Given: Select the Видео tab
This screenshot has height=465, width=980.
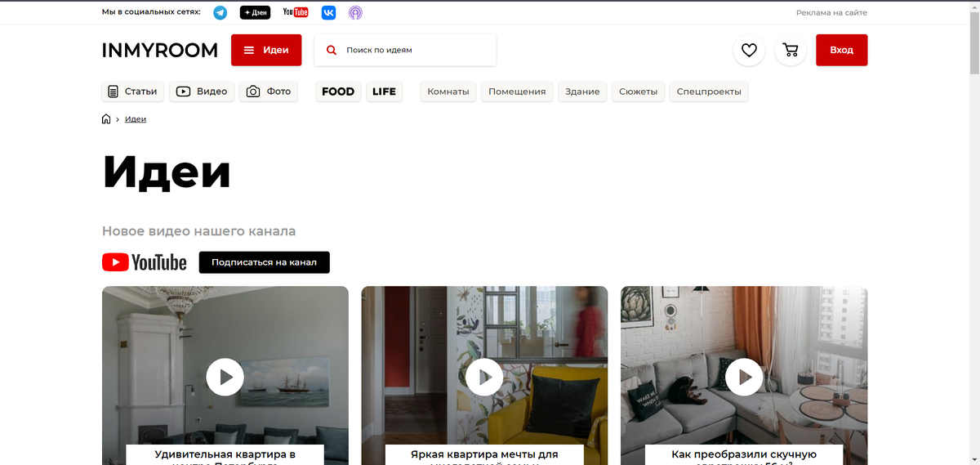Looking at the screenshot, I should [x=202, y=92].
